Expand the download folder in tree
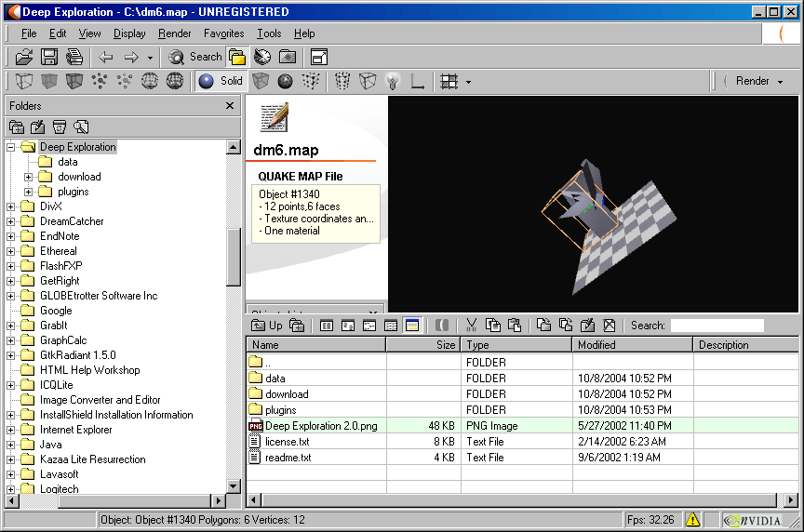Viewport: 804px width, 532px height. tap(28, 177)
